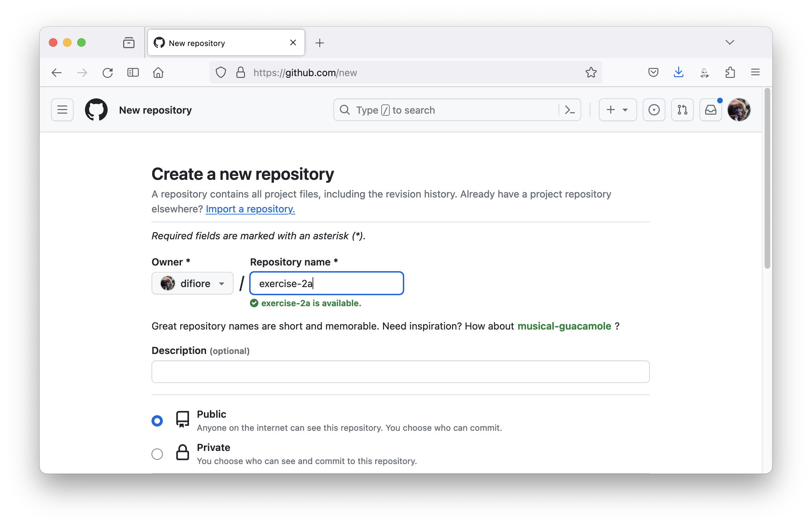812x526 pixels.
Task: Use suggested name musical-guacamole
Action: point(564,326)
